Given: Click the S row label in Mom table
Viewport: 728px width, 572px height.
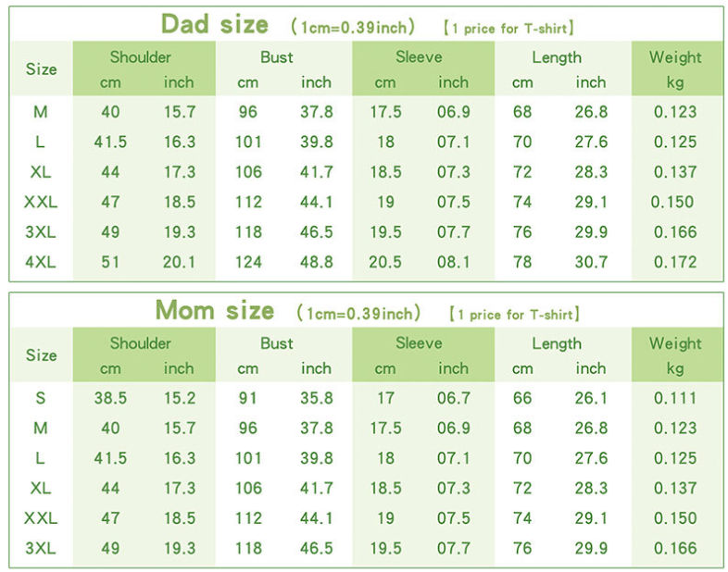Looking at the screenshot, I should click(41, 398).
